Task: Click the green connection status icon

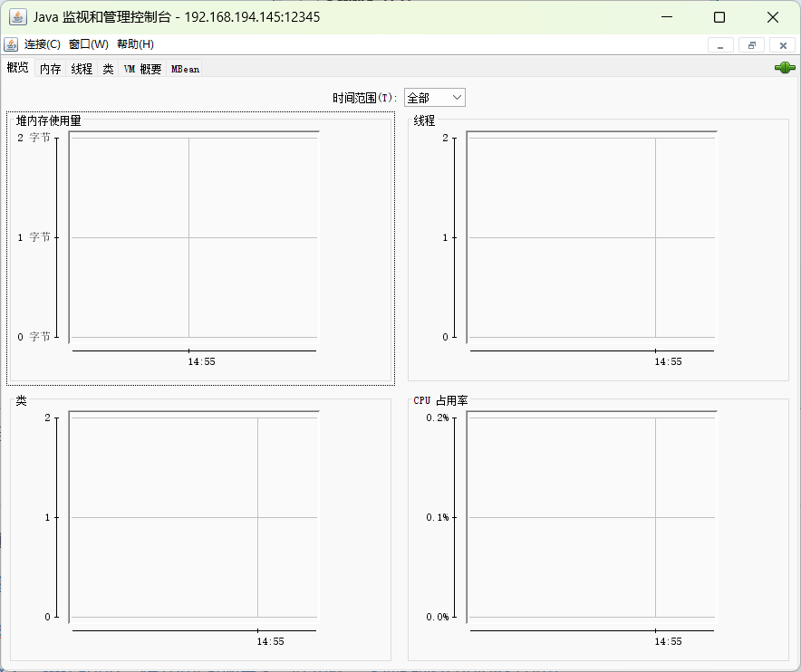Action: 785,67
